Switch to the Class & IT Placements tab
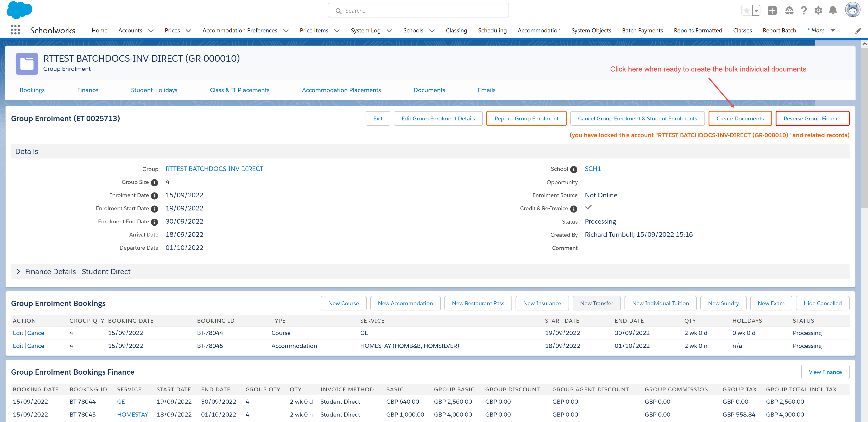Image resolution: width=868 pixels, height=422 pixels. [239, 90]
